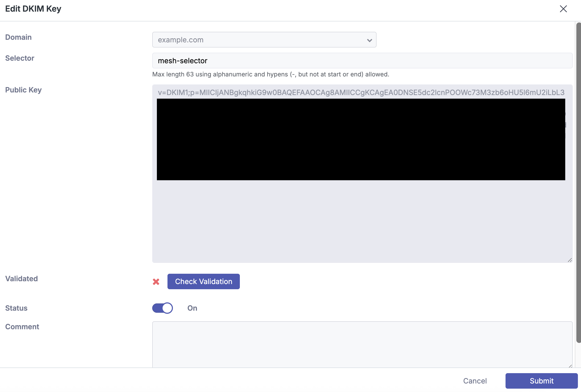
Task: Click the On label beside Status switch
Action: click(x=192, y=308)
